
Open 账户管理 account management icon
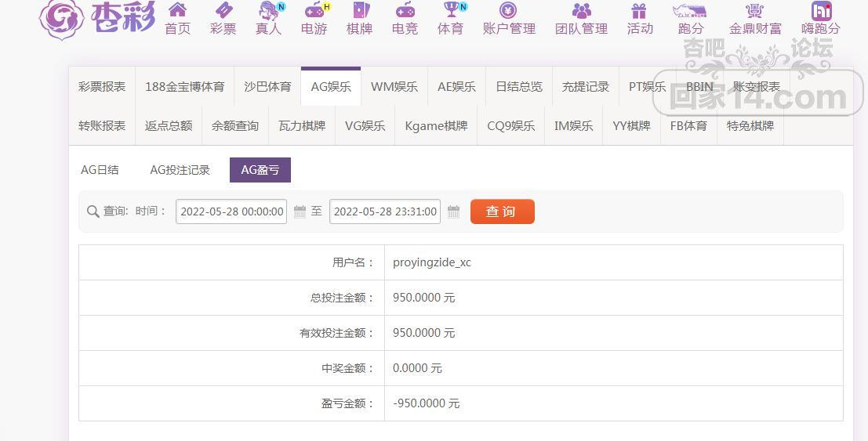point(509,11)
